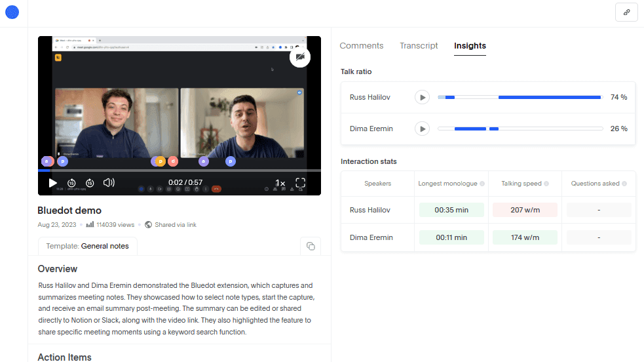Click the Speakers column header
The height and width of the screenshot is (362, 644).
tap(377, 184)
